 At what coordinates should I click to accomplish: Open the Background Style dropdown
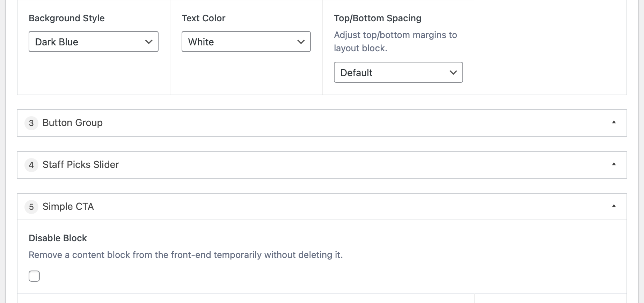click(94, 42)
